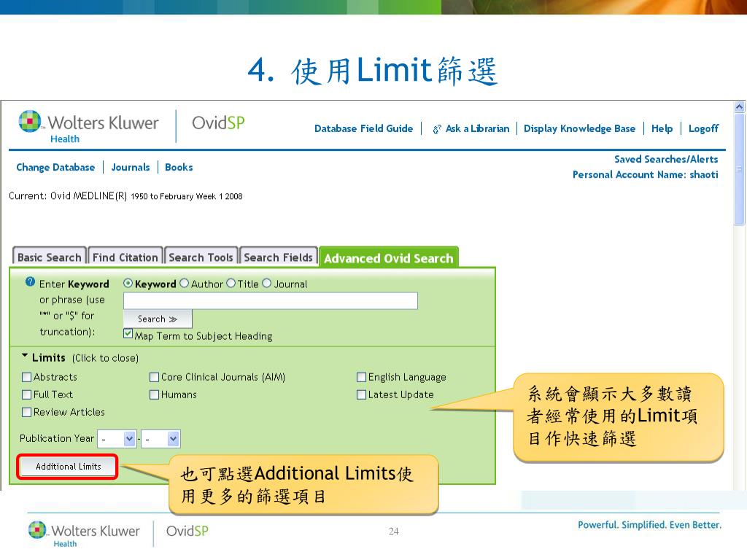Open the Database Field Guide link
The height and width of the screenshot is (560, 747).
click(363, 128)
